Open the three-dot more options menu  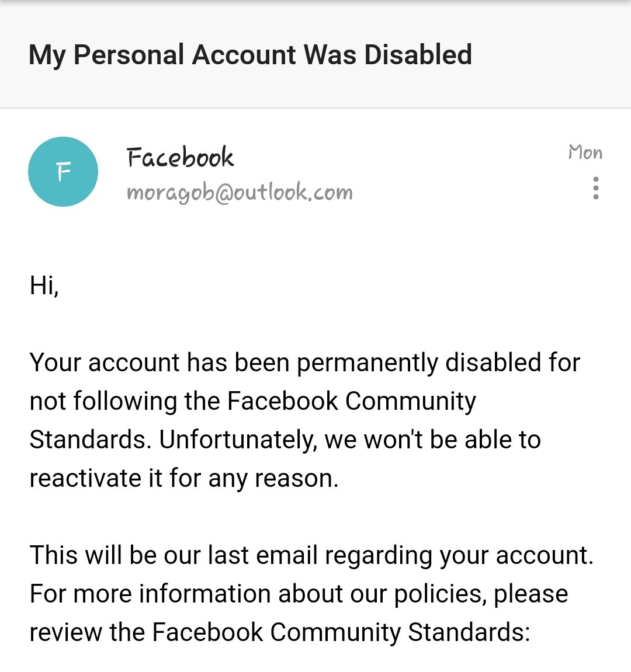coord(595,188)
